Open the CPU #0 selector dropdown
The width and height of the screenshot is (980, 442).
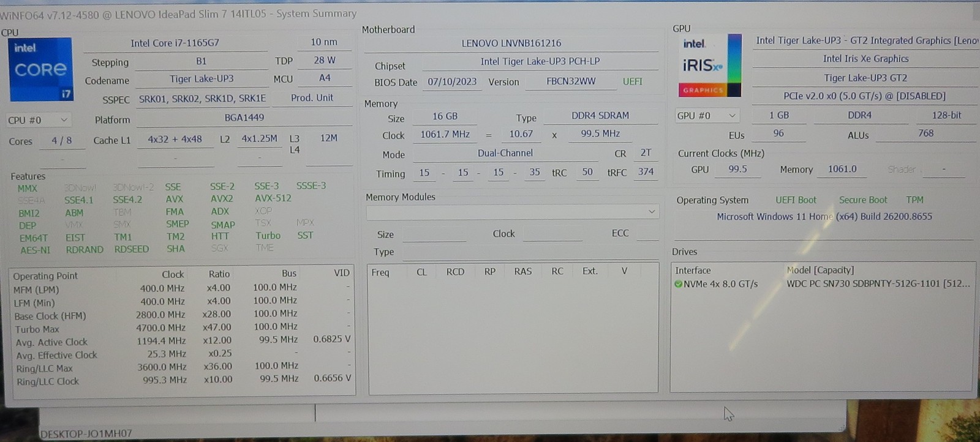pos(38,120)
